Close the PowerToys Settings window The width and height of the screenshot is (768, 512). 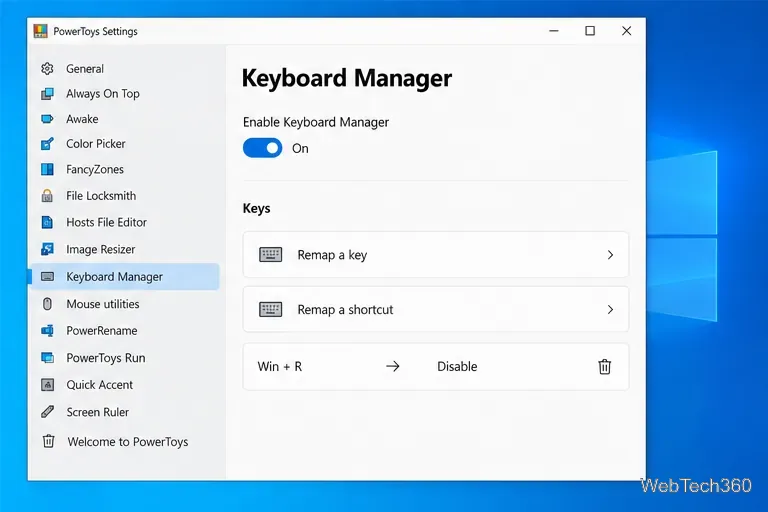tap(626, 31)
